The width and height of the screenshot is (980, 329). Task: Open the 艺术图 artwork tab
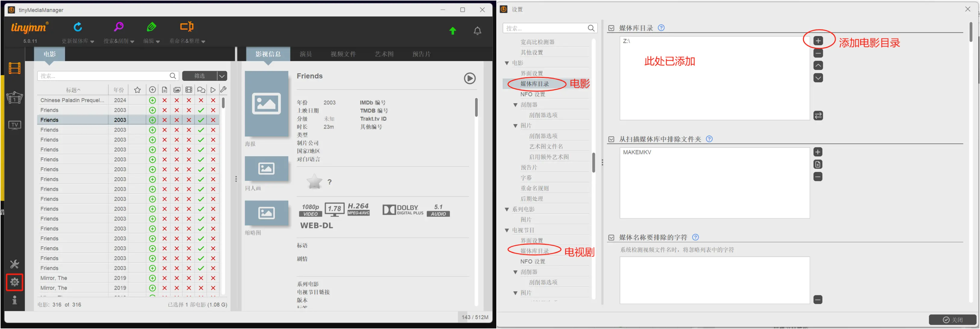(384, 54)
